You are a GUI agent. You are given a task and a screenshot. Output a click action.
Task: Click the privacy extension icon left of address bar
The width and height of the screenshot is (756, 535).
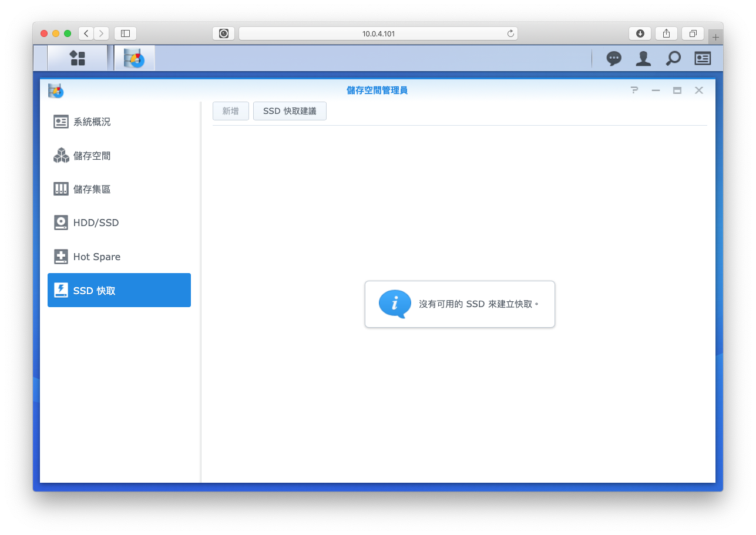click(223, 33)
